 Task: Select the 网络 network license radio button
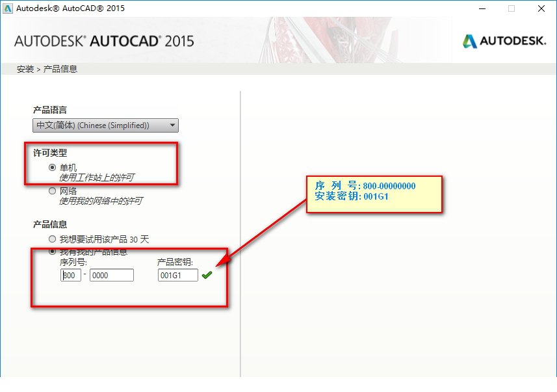click(x=52, y=191)
